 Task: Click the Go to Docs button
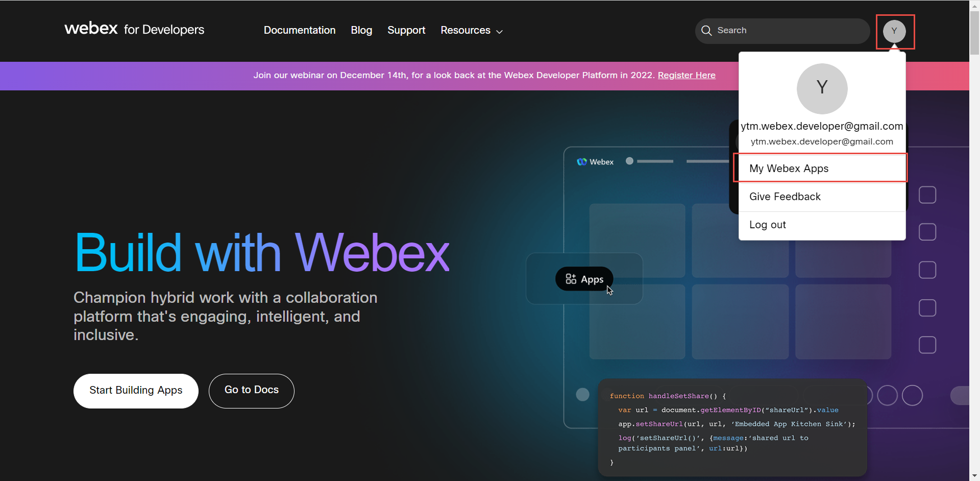point(252,391)
